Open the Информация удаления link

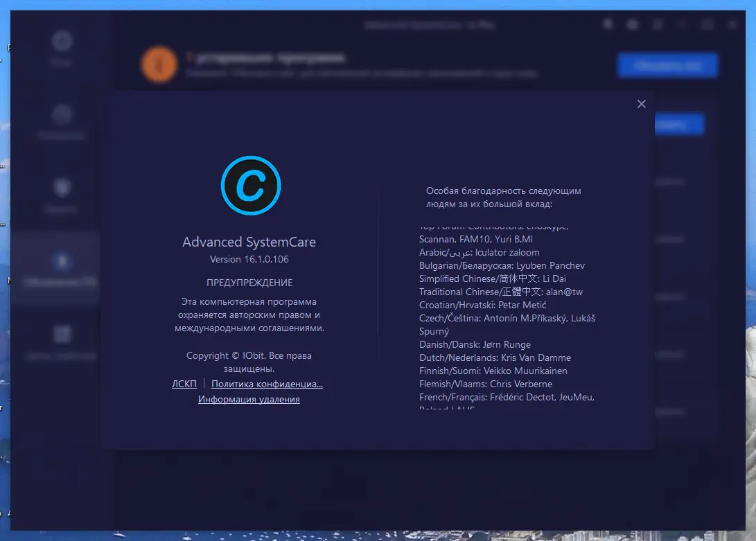click(249, 399)
